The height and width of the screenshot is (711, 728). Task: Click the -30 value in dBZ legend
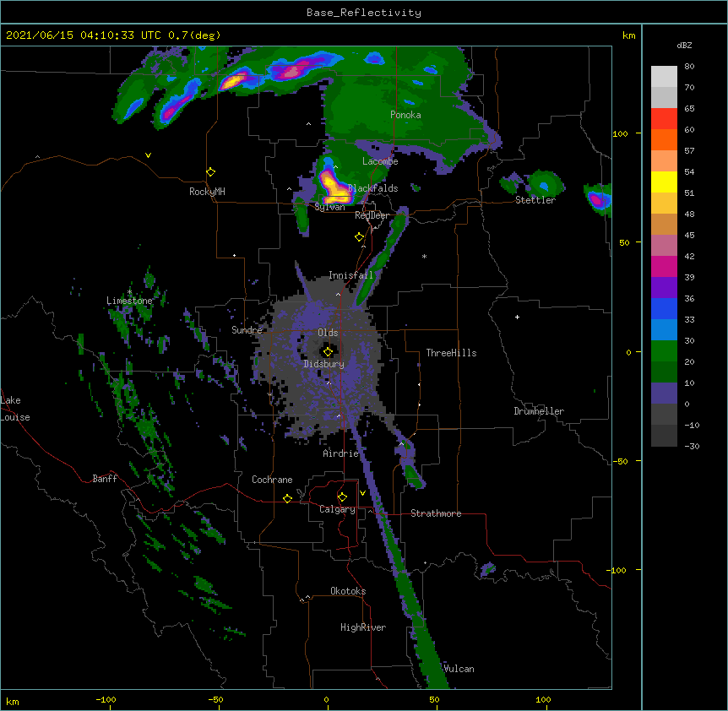(692, 446)
